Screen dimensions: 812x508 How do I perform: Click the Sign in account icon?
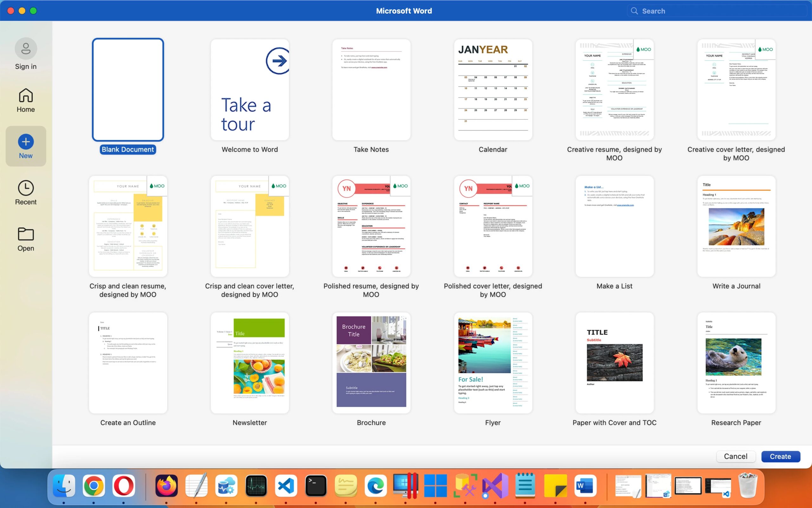26,49
